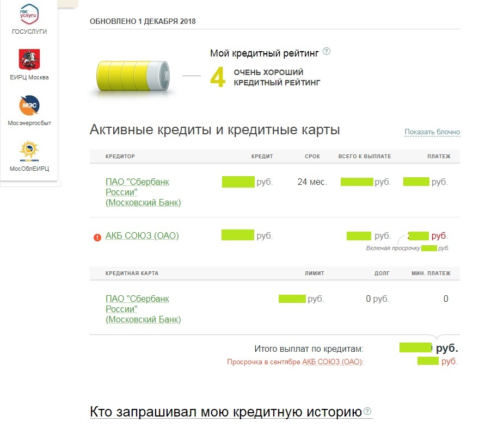This screenshot has width=504, height=435.
Task: Click the Всего к выплате column header
Action: pos(364,157)
